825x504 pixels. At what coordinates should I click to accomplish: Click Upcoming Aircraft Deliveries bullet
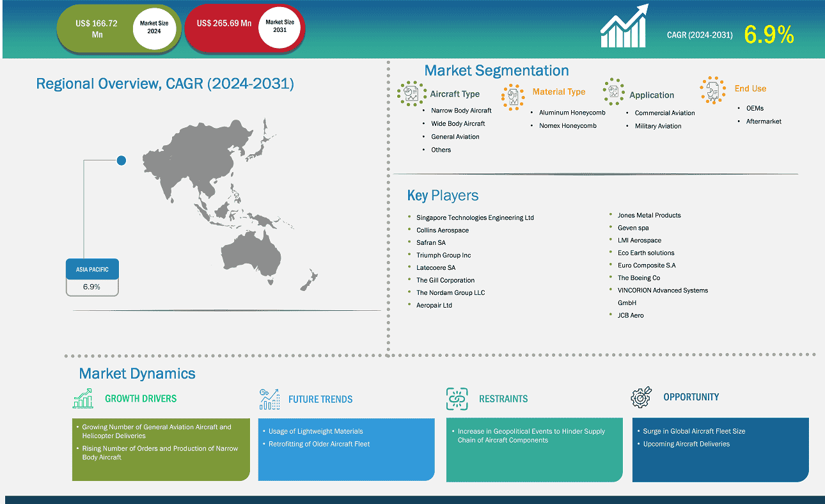[686, 444]
